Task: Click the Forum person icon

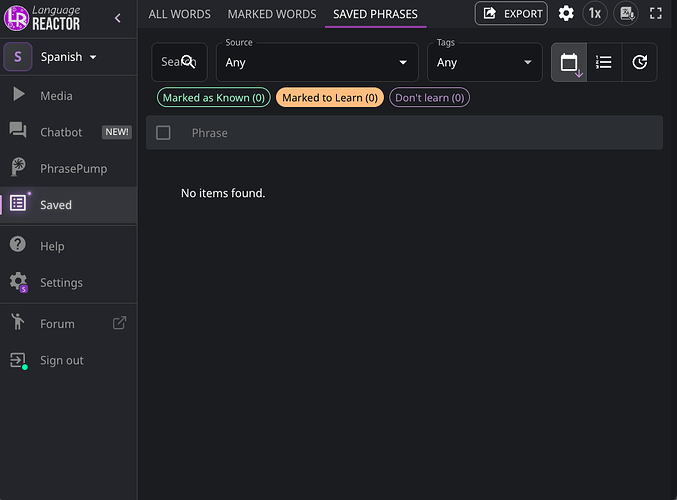Action: (18, 322)
